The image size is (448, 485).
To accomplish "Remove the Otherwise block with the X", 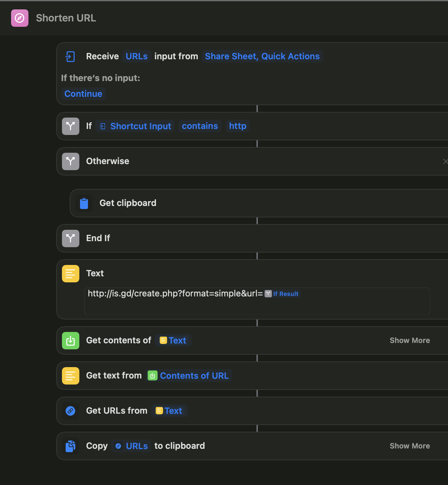I will click(x=445, y=161).
